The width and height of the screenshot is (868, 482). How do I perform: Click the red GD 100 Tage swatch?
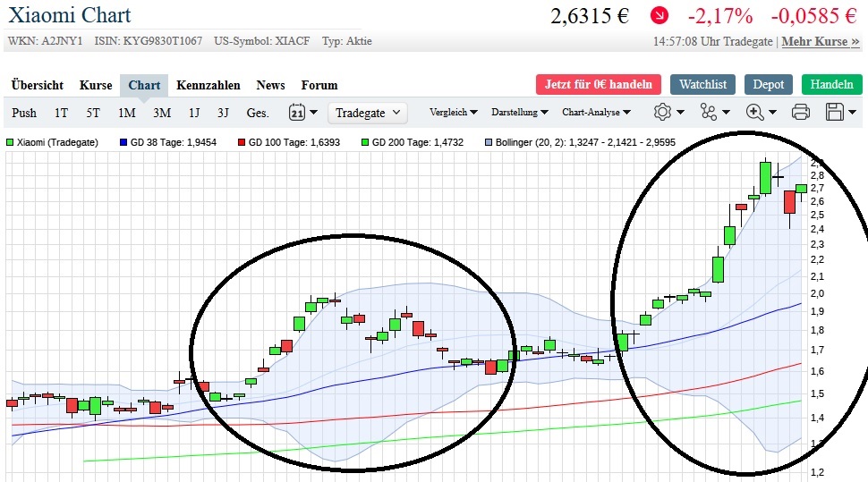(242, 142)
